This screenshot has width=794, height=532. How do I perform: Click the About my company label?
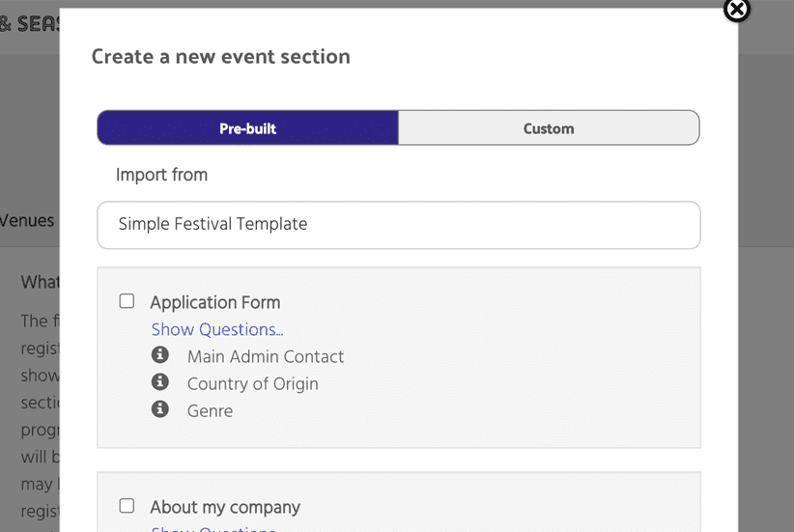point(225,507)
